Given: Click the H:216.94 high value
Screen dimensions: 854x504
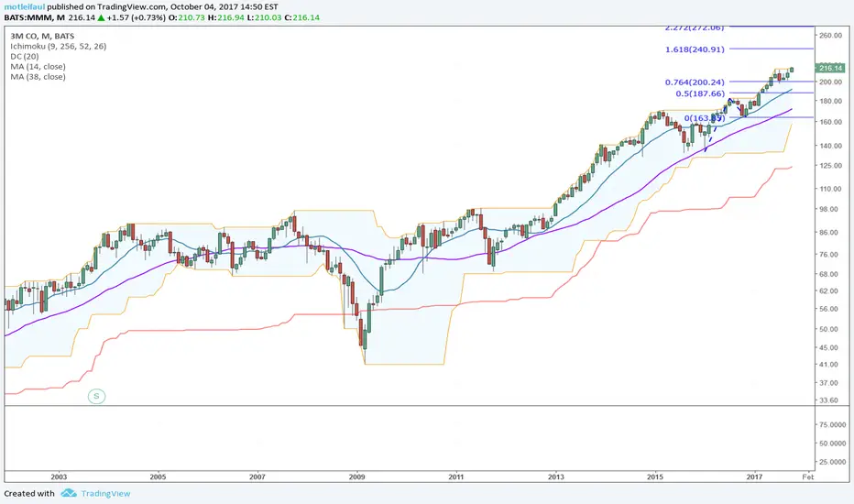Looking at the screenshot, I should (225, 17).
